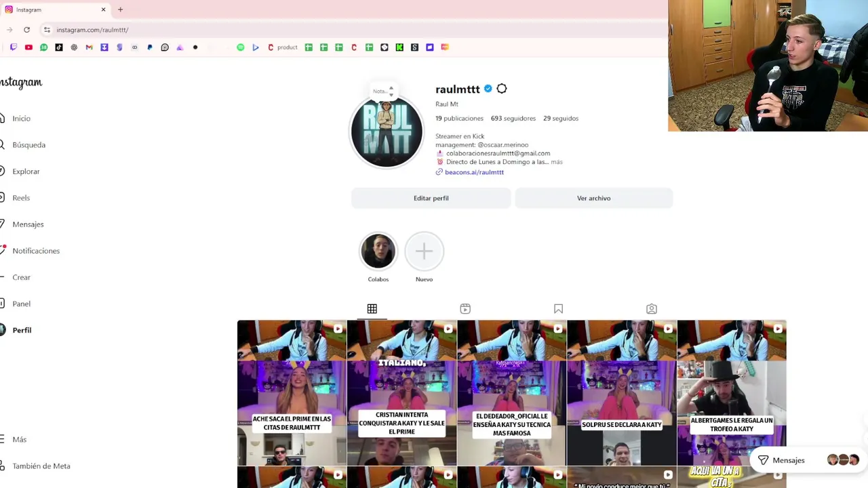Click the raulmttt username heading
The width and height of the screenshot is (868, 488).
pos(458,89)
